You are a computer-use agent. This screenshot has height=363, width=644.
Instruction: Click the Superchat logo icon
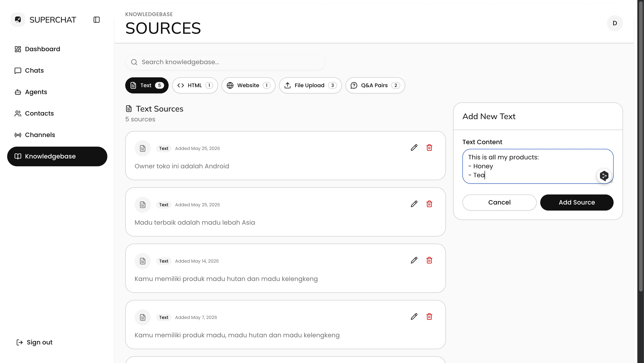point(18,19)
